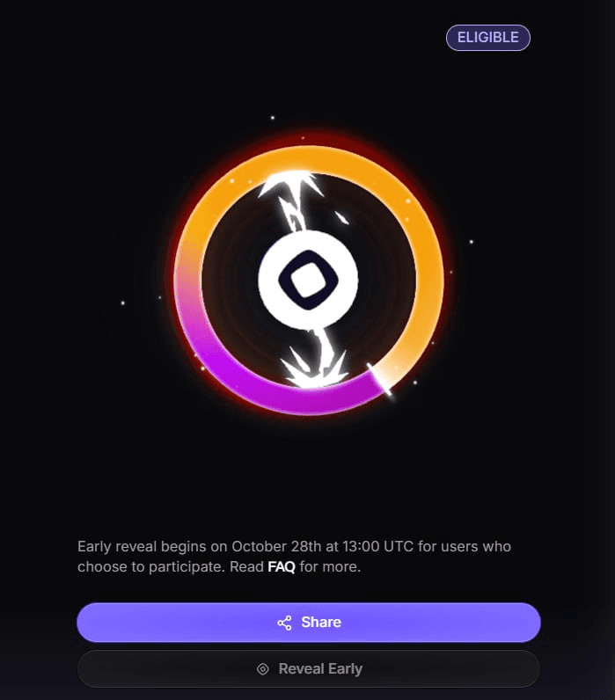Click the upper lightning bolt above the logo
The height and width of the screenshot is (700, 615).
[292, 201]
